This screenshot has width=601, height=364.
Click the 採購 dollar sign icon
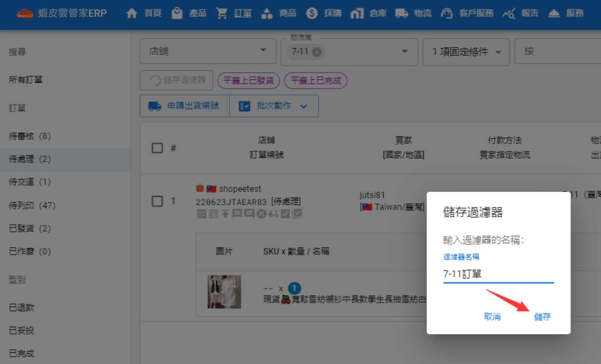click(312, 13)
